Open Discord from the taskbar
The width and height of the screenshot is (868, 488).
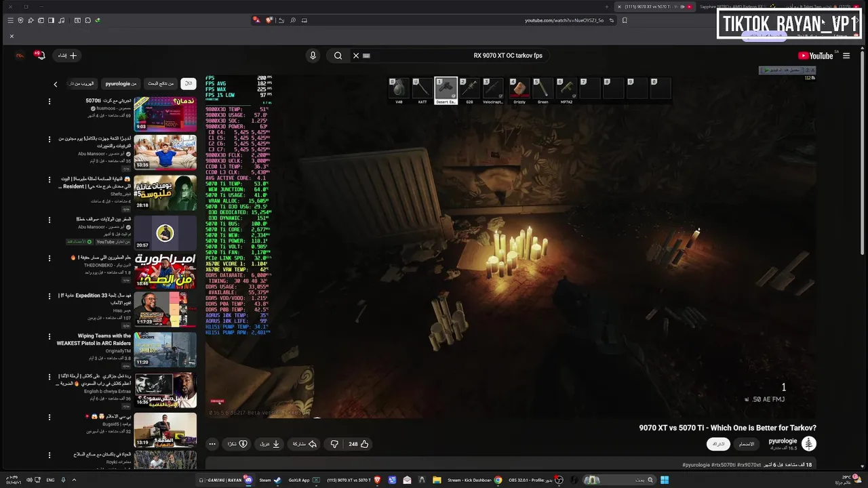point(248,480)
